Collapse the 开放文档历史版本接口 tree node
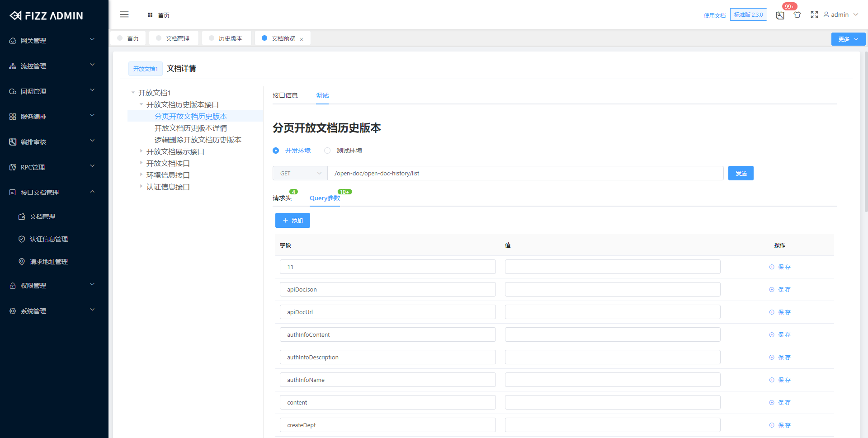This screenshot has width=868, height=438. 142,104
